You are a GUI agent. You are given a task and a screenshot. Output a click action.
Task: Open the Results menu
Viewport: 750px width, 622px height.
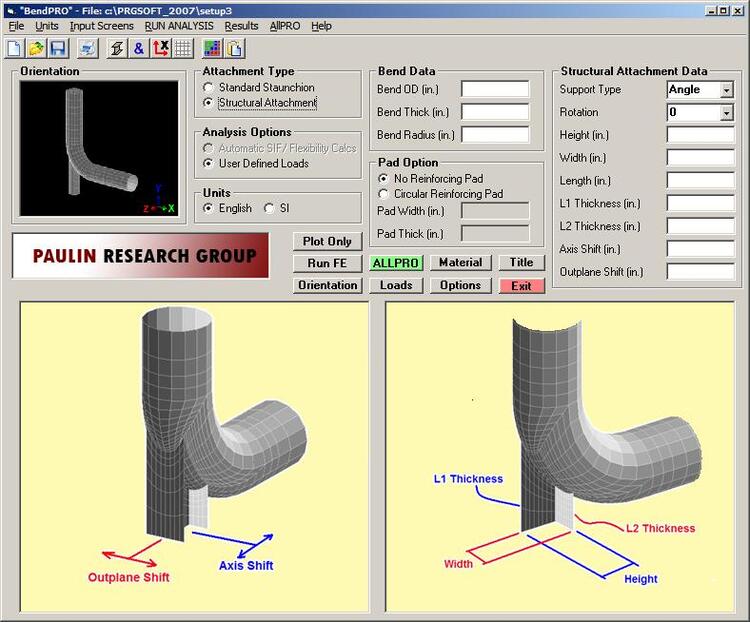[241, 26]
